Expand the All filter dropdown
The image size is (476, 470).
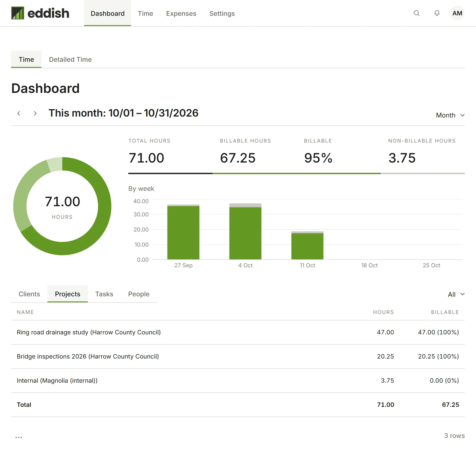click(x=456, y=294)
